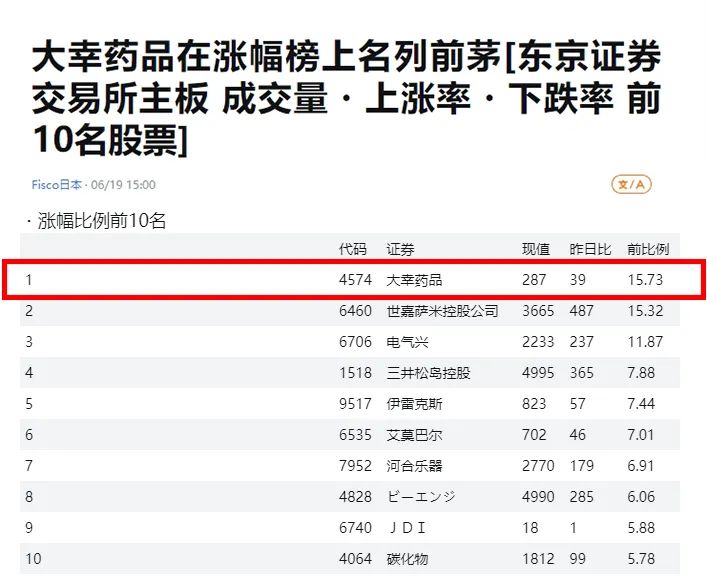Select stock code 4574
The image size is (707, 586).
tap(355, 280)
